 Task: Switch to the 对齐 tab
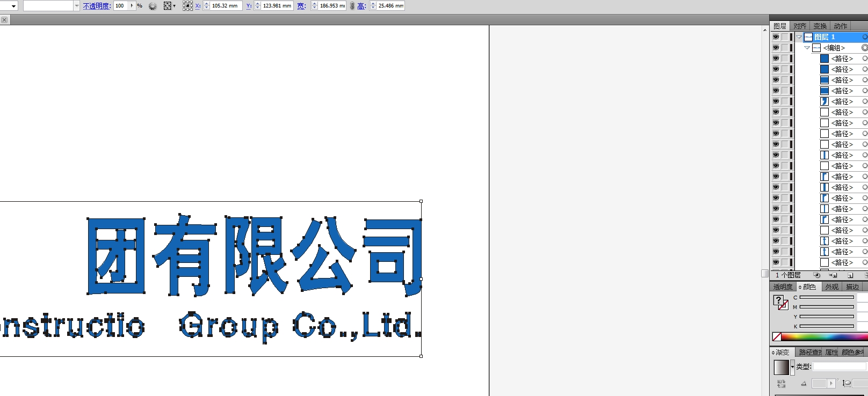[800, 26]
